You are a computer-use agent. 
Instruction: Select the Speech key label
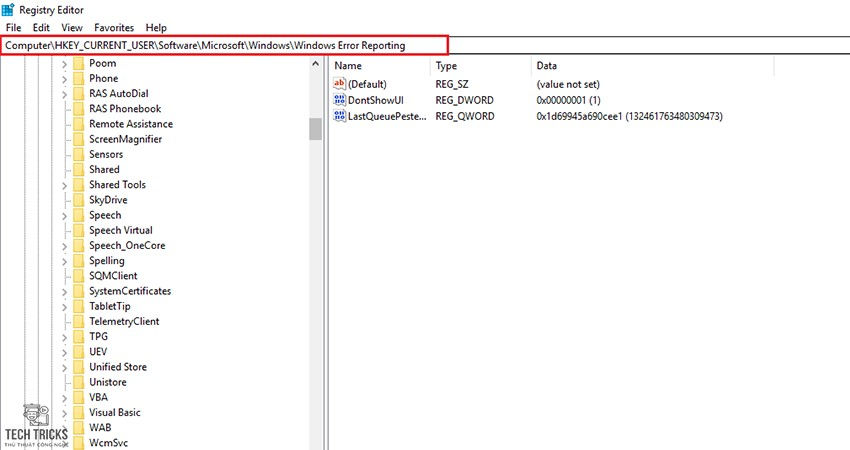pyautogui.click(x=105, y=215)
